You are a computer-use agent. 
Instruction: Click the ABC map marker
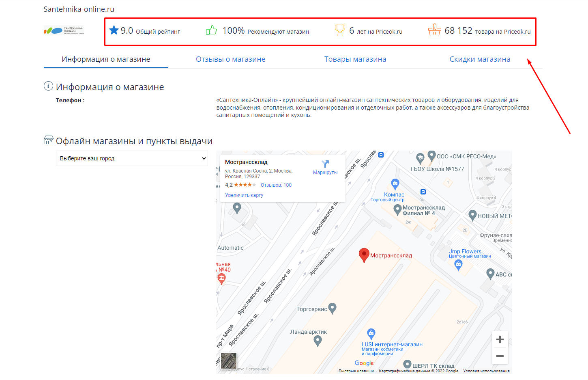click(x=490, y=274)
